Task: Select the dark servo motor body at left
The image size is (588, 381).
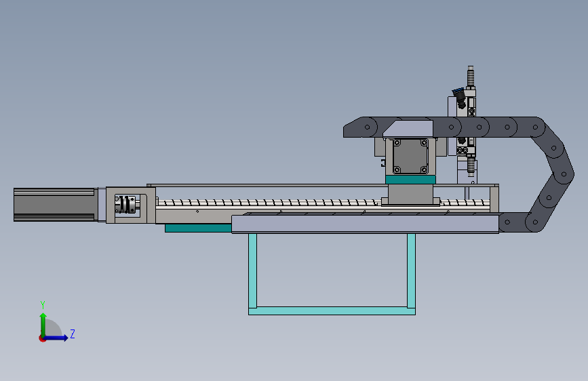Action: (55, 205)
